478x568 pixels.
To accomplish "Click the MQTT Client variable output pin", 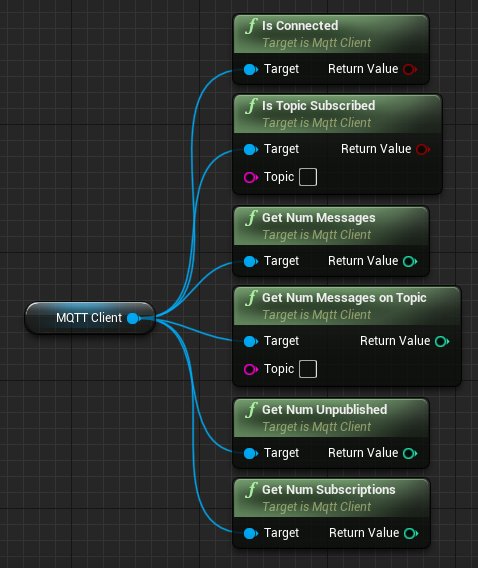I will coord(134,318).
